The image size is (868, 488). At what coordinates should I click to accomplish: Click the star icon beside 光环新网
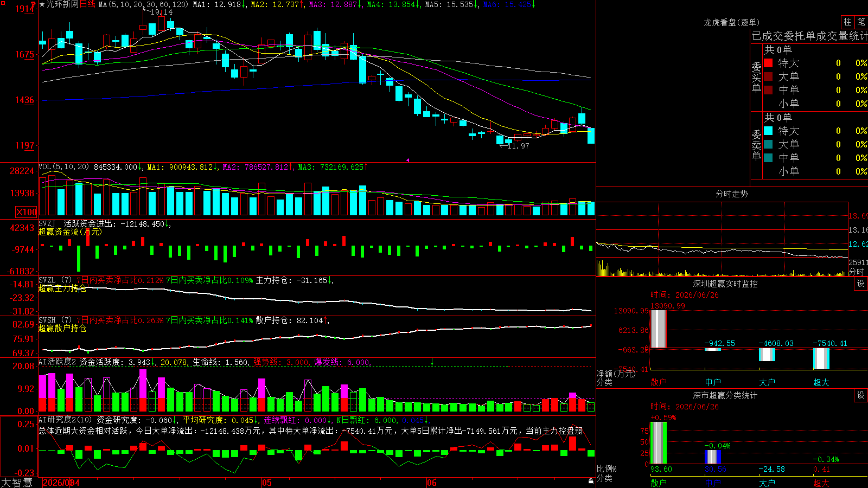point(42,4)
